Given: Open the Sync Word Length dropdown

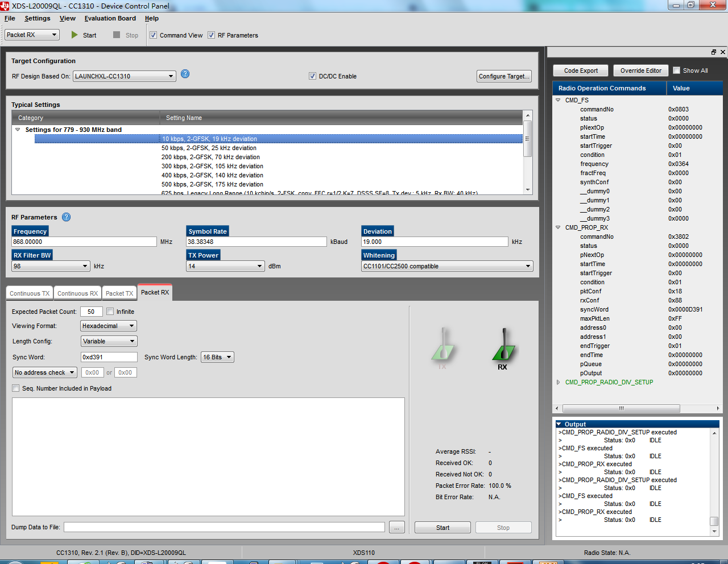Looking at the screenshot, I should [217, 357].
